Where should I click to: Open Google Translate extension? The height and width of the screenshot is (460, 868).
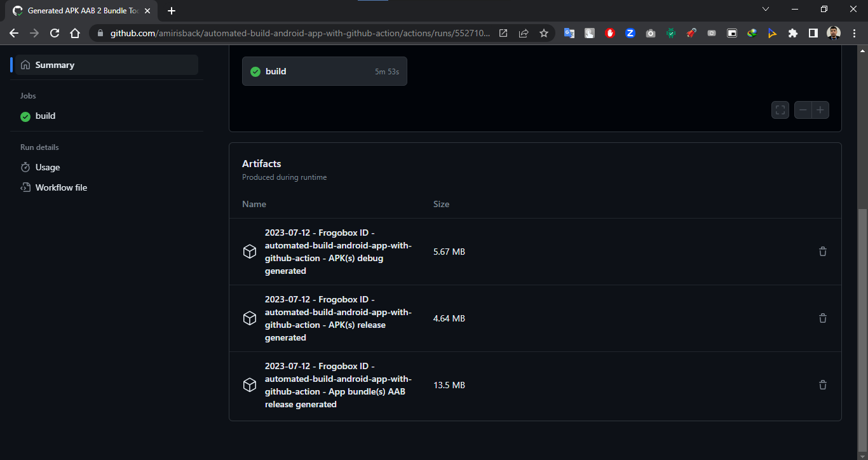coord(569,33)
